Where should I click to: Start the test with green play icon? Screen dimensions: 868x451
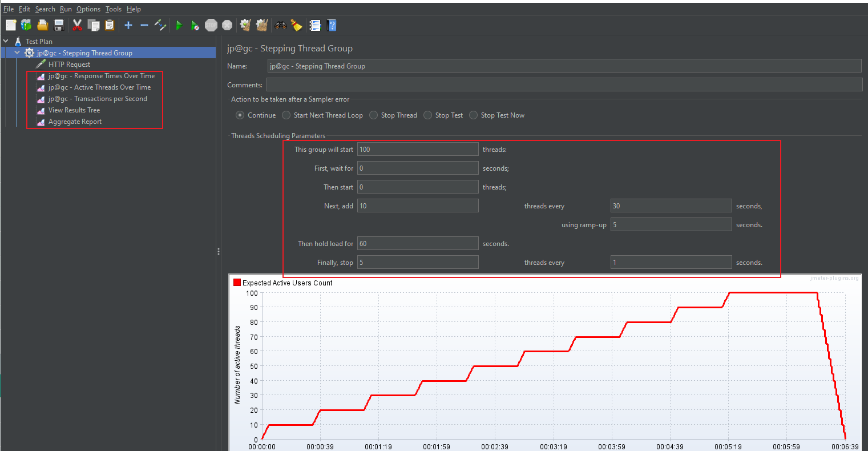pyautogui.click(x=179, y=25)
